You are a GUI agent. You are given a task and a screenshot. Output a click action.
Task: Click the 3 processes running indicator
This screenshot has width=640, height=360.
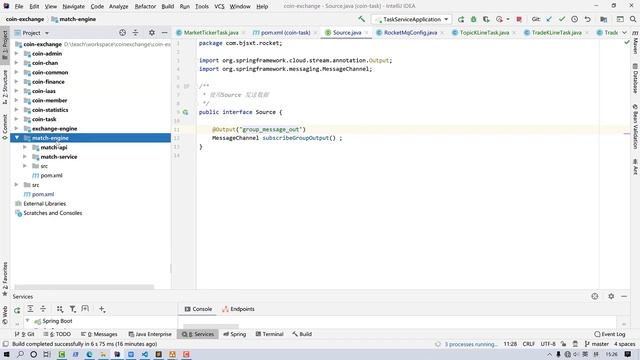(471, 344)
